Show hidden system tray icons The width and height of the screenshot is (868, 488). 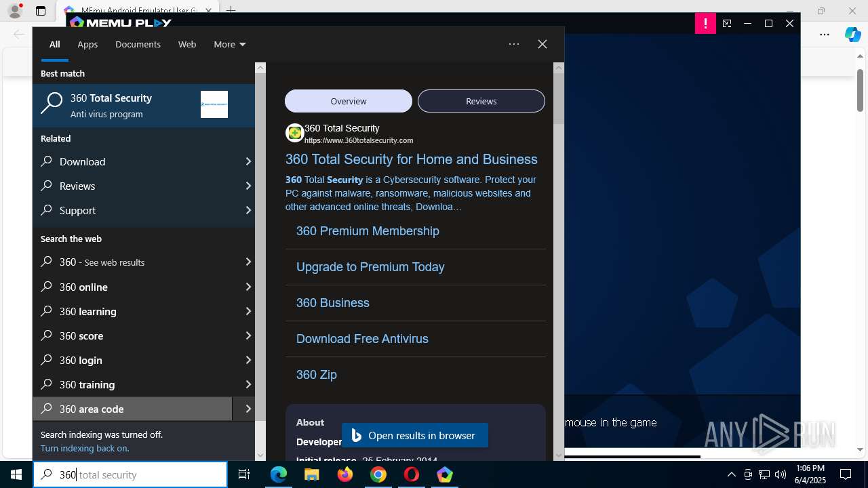coord(731,474)
